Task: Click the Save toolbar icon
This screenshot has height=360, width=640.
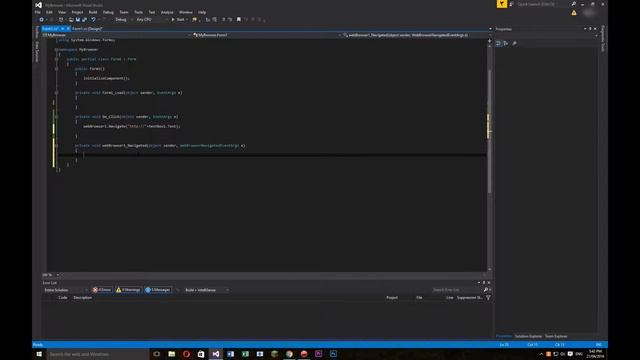Action: [x=78, y=20]
